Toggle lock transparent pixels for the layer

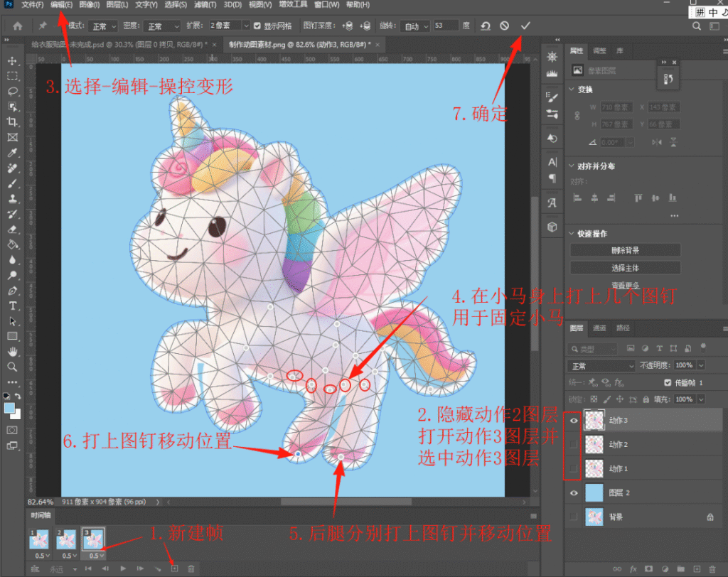pos(594,399)
